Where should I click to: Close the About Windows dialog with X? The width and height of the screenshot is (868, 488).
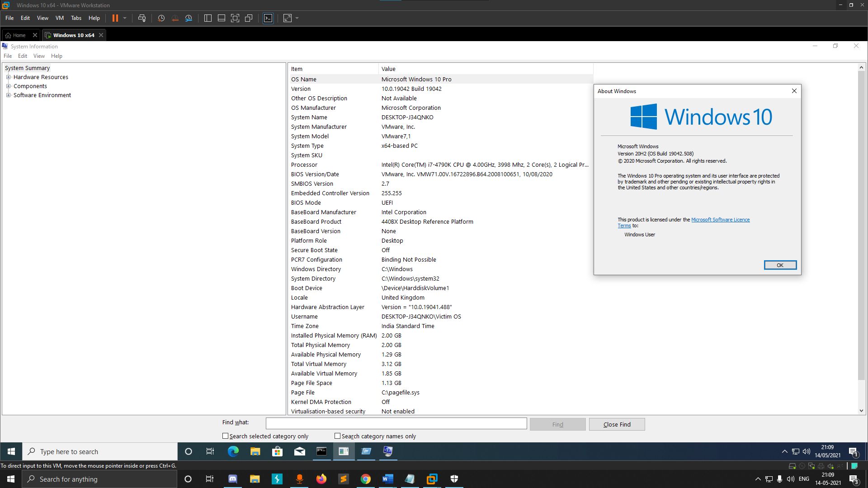click(x=794, y=91)
